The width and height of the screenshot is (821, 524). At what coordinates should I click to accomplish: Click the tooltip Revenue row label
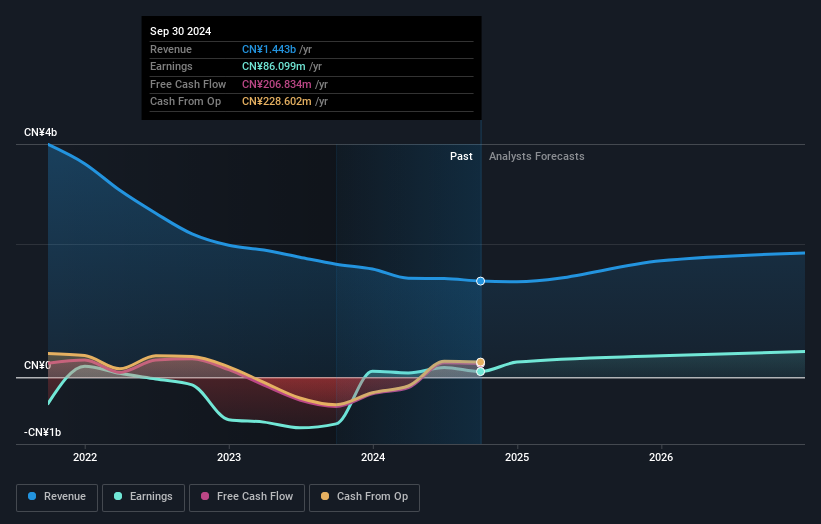tap(171, 49)
